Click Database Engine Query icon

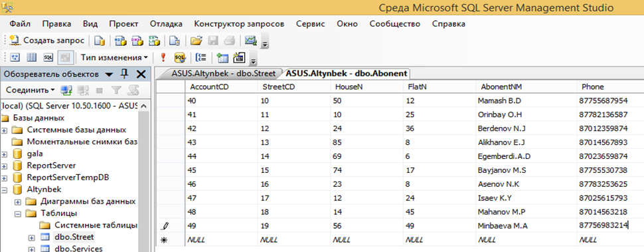pyautogui.click(x=100, y=41)
